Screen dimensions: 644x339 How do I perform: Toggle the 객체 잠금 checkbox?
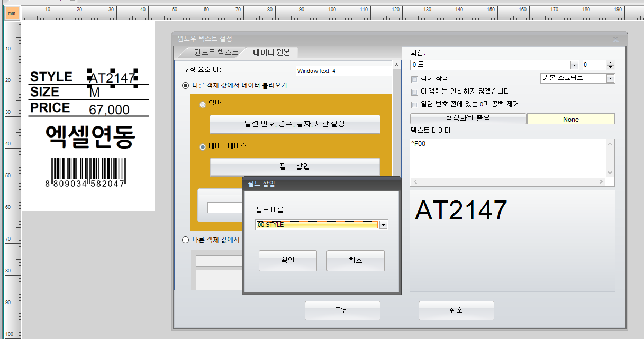pyautogui.click(x=415, y=79)
